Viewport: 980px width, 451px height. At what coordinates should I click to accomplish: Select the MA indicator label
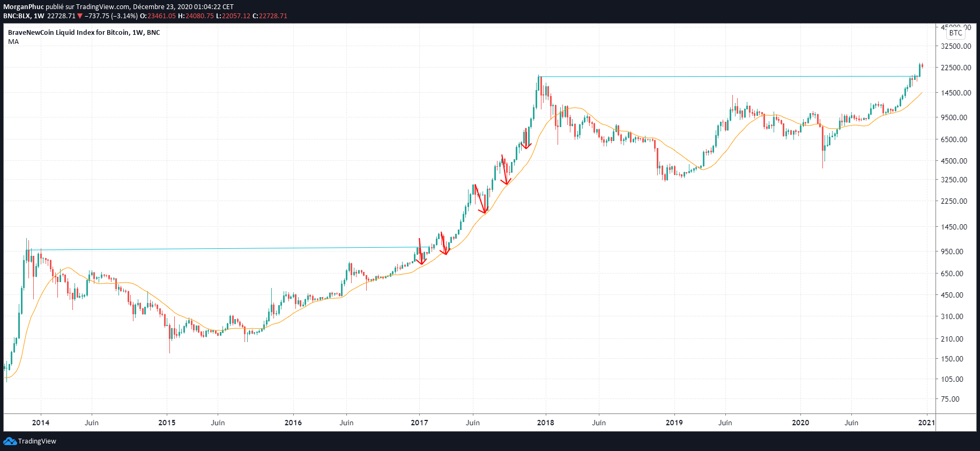[13, 42]
